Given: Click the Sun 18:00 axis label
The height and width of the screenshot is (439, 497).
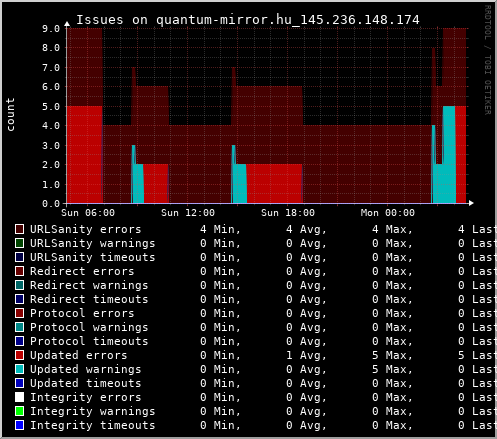Looking at the screenshot, I should pos(288,213).
